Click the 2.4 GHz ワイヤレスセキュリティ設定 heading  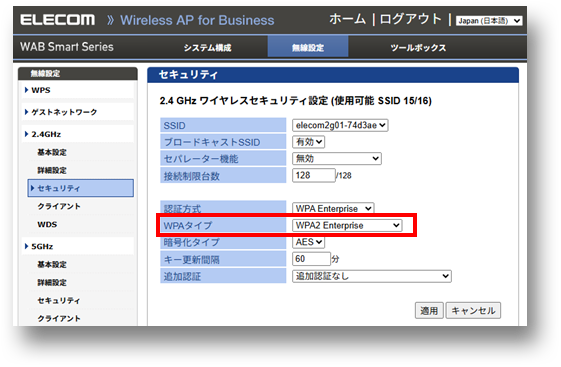pos(296,101)
